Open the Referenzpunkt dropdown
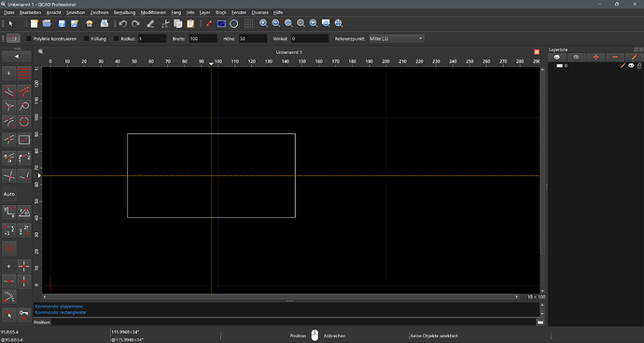The image size is (644, 343). click(x=397, y=38)
